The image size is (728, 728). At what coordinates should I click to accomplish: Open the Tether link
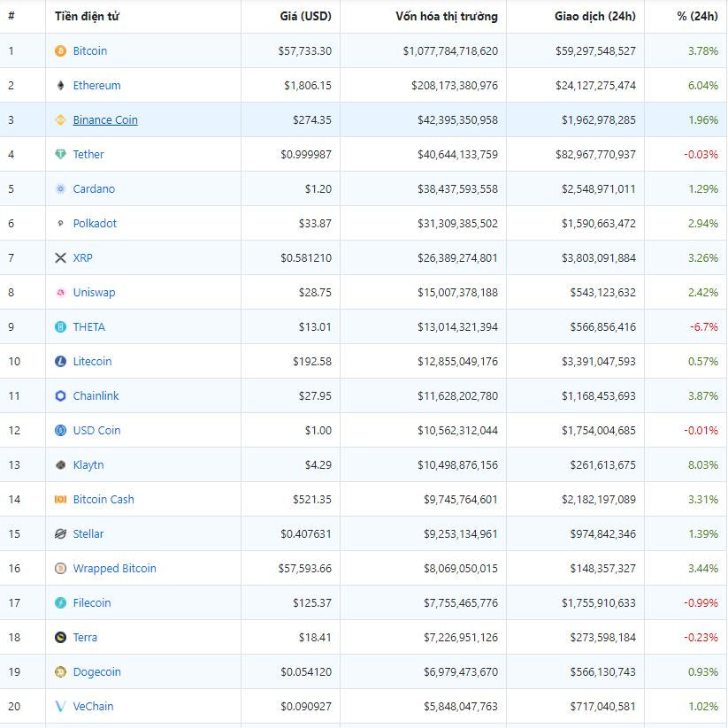point(88,154)
